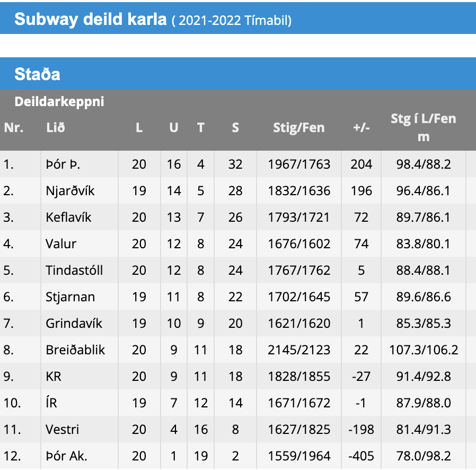The width and height of the screenshot is (476, 470).
Task: Open Tindastóll team page
Action: point(74,270)
